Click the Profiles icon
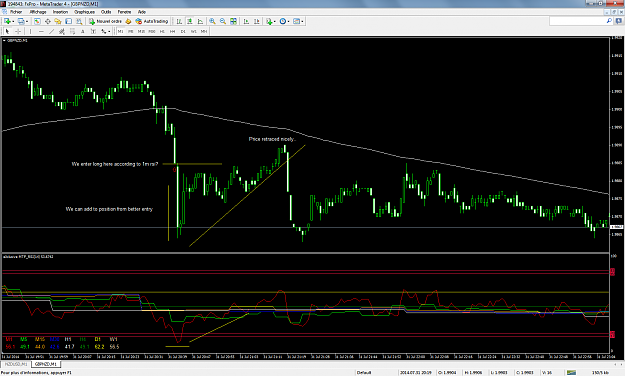Screen dimensions: 625x376 [x=21, y=21]
